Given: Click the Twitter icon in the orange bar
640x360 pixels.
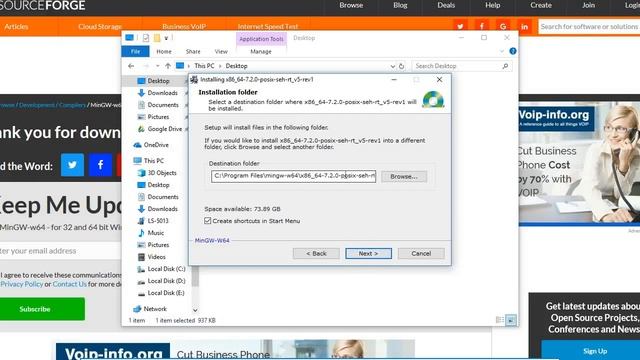Looking at the screenshot, I should (460, 27).
